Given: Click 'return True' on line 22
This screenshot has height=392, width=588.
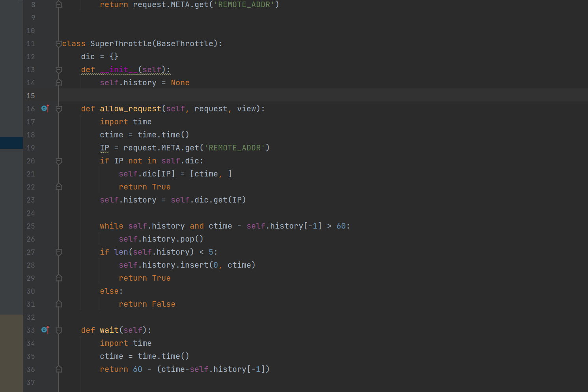Looking at the screenshot, I should [145, 187].
